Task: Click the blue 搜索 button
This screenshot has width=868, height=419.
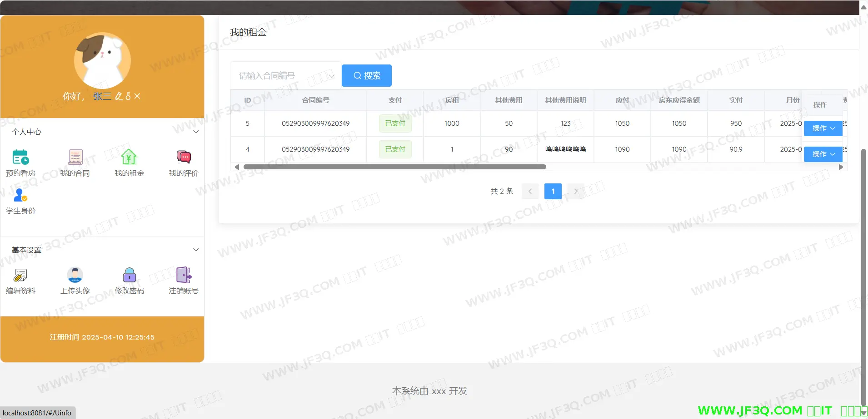Action: click(x=366, y=76)
